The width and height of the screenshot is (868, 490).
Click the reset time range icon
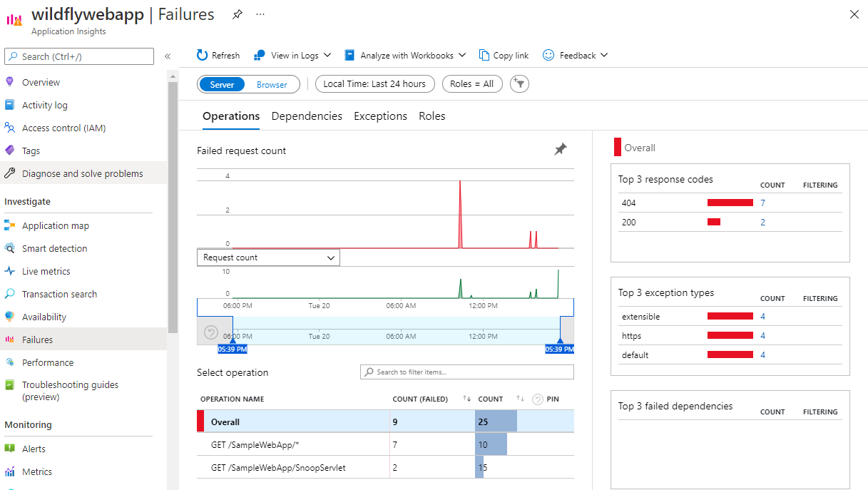[210, 332]
